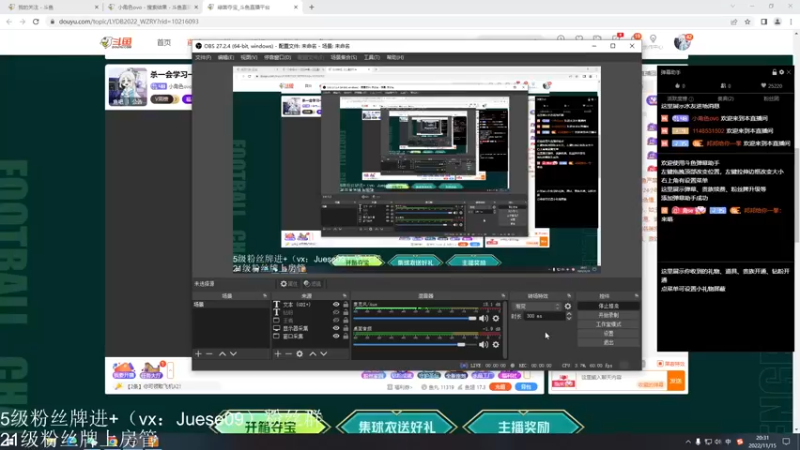Click the 开始录制 start recording button
Image resolution: width=800 pixels, height=450 pixels.
[608, 315]
